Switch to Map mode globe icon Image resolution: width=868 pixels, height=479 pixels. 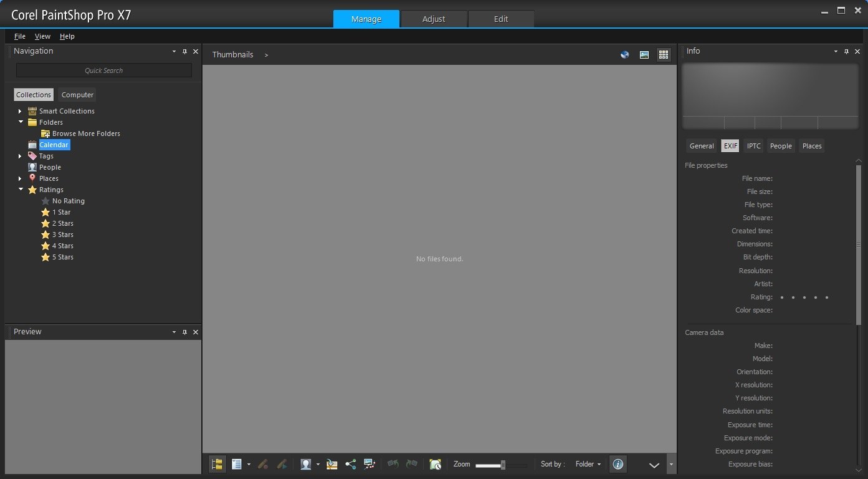625,55
